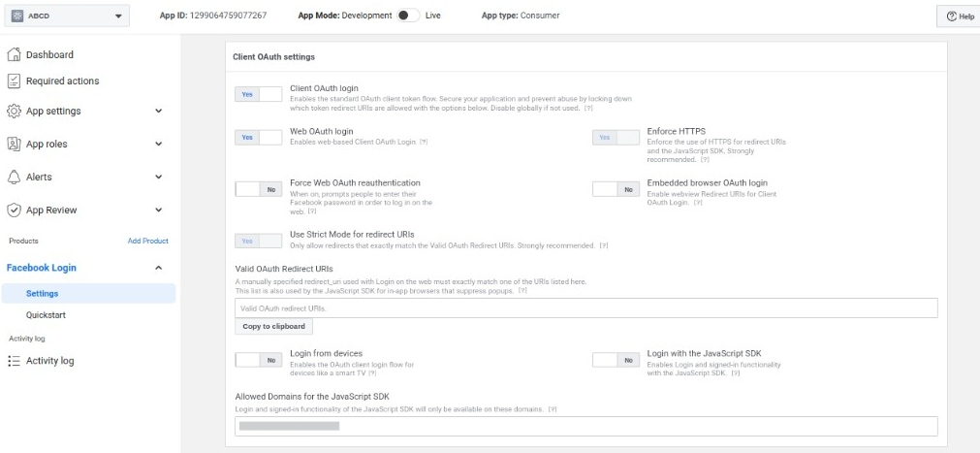This screenshot has height=453, width=980.
Task: Click the ABCD app icon
Action: [x=17, y=16]
